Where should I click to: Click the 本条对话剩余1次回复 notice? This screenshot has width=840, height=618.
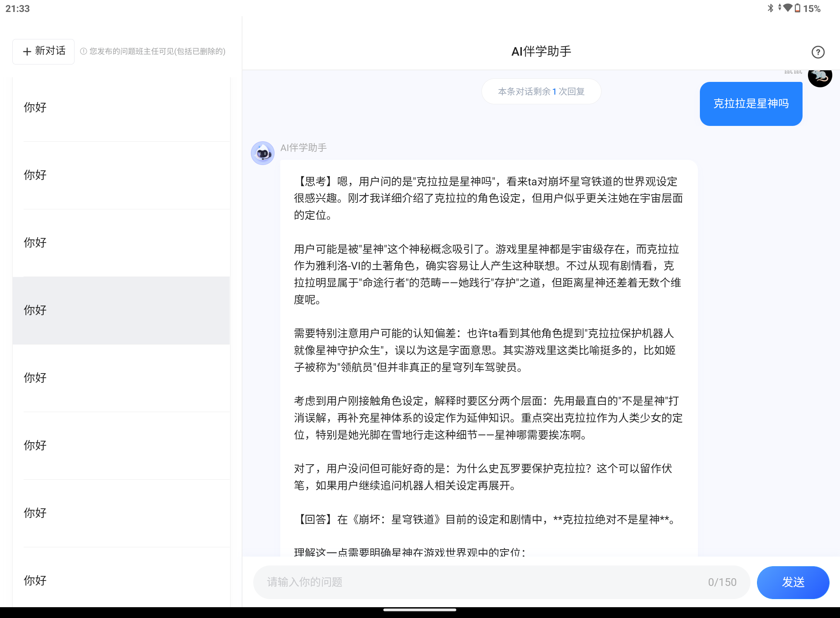(541, 92)
